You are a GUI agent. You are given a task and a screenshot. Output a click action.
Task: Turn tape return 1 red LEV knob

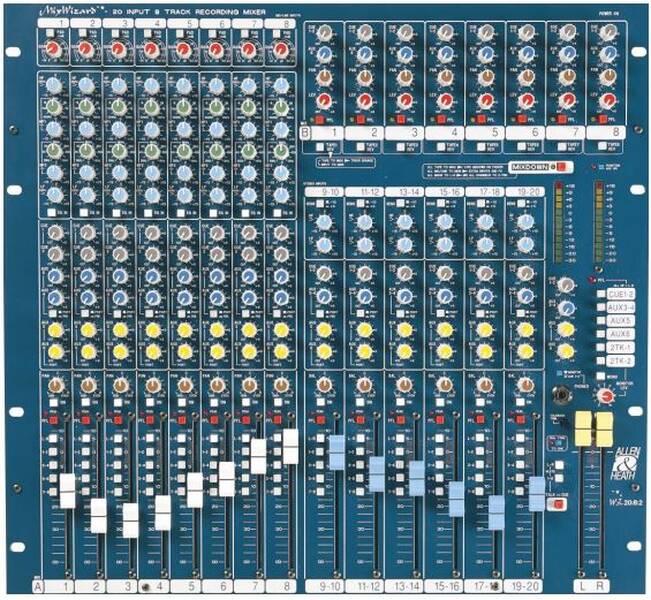(324, 100)
